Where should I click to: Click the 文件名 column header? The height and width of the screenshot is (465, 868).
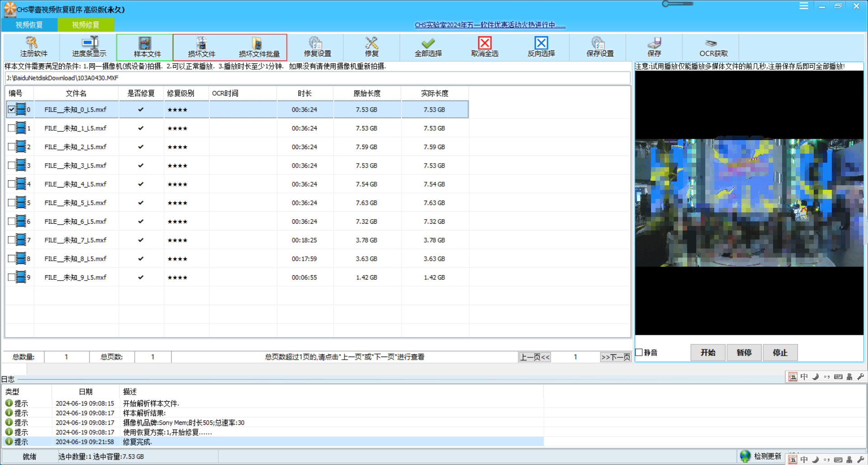(76, 93)
